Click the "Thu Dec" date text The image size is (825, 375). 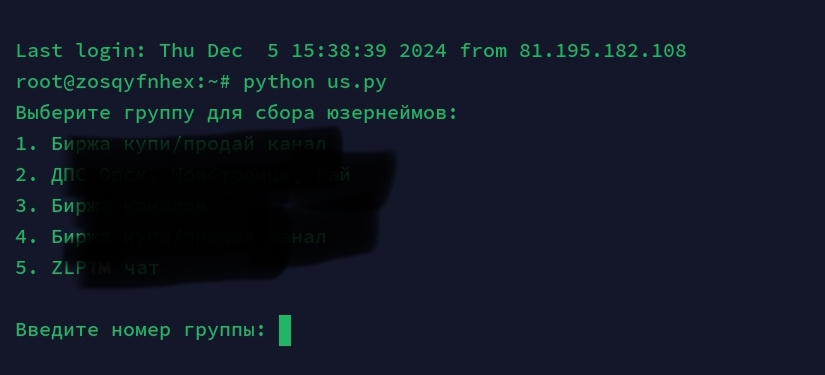tap(201, 51)
